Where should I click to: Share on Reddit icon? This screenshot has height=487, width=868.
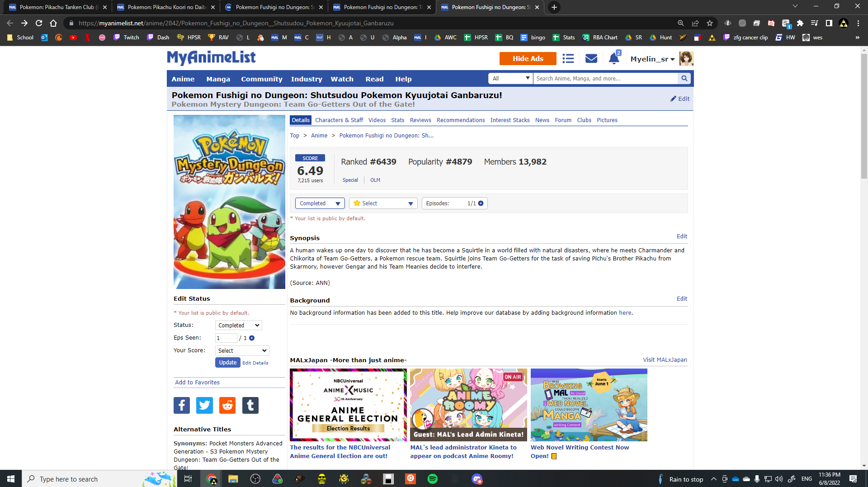click(227, 405)
